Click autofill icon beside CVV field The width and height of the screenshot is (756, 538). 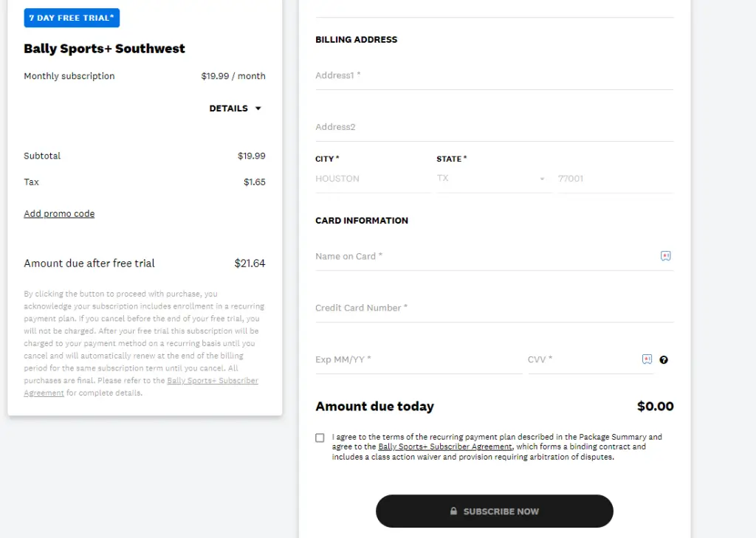tap(647, 359)
